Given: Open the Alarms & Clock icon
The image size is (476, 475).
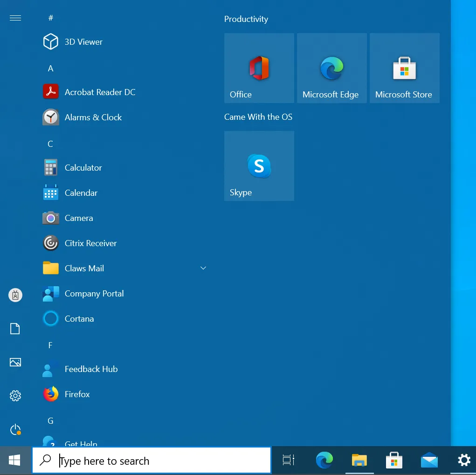Looking at the screenshot, I should pos(50,117).
